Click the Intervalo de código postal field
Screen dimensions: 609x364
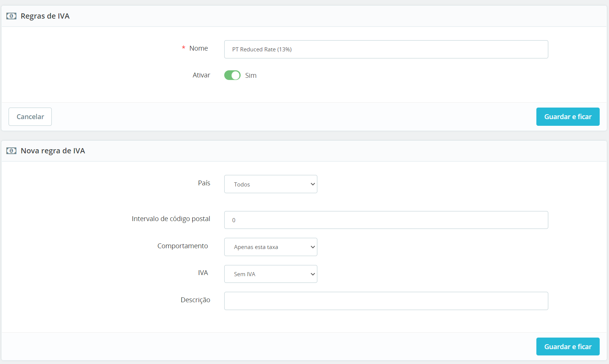click(386, 220)
